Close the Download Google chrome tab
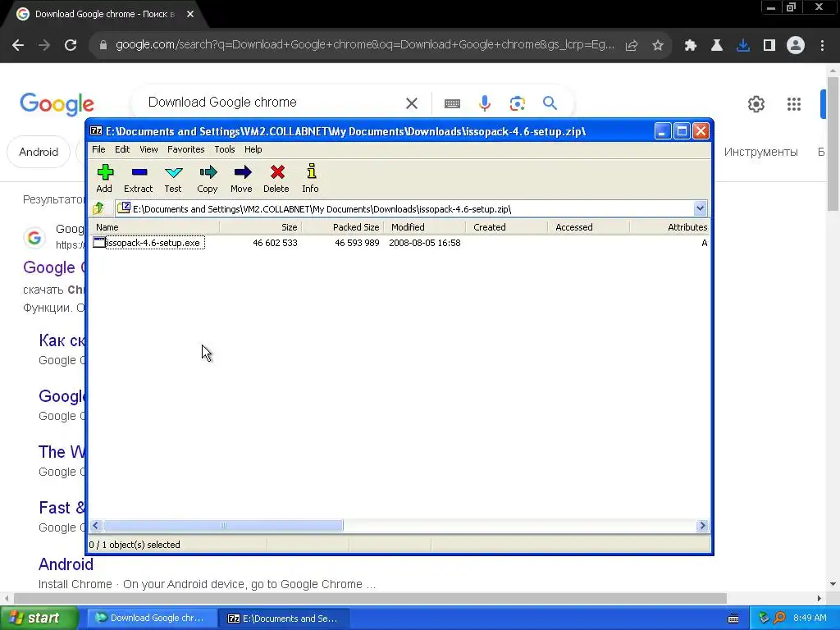This screenshot has height=630, width=840. pyautogui.click(x=190, y=14)
